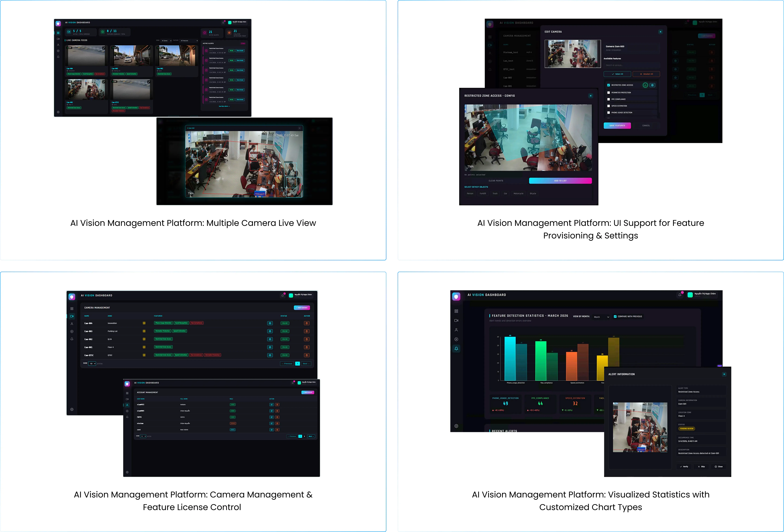Open settings gear icon for Cam-004 row
This screenshot has height=532, width=784.
[x=270, y=323]
